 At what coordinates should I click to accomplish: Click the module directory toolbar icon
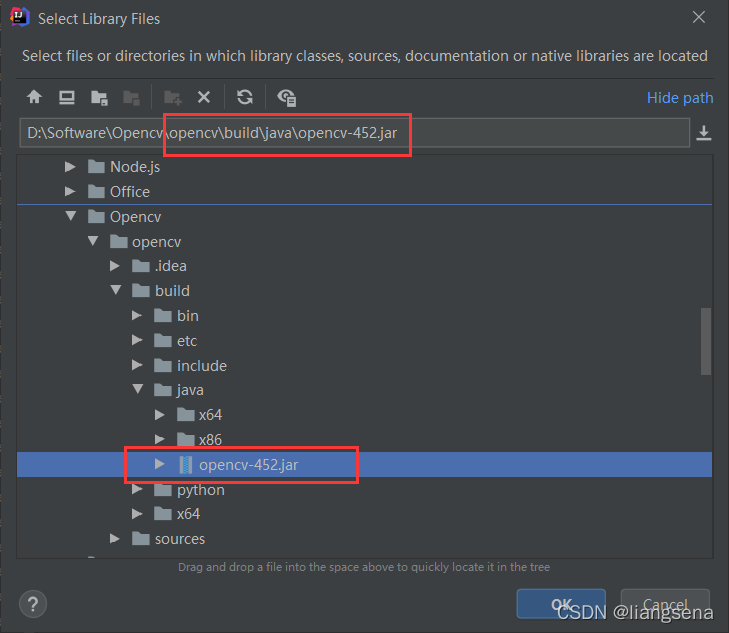(132, 98)
